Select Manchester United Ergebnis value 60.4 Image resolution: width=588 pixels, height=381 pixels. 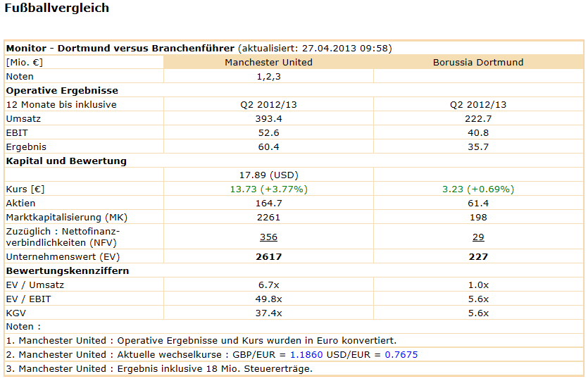pyautogui.click(x=268, y=147)
